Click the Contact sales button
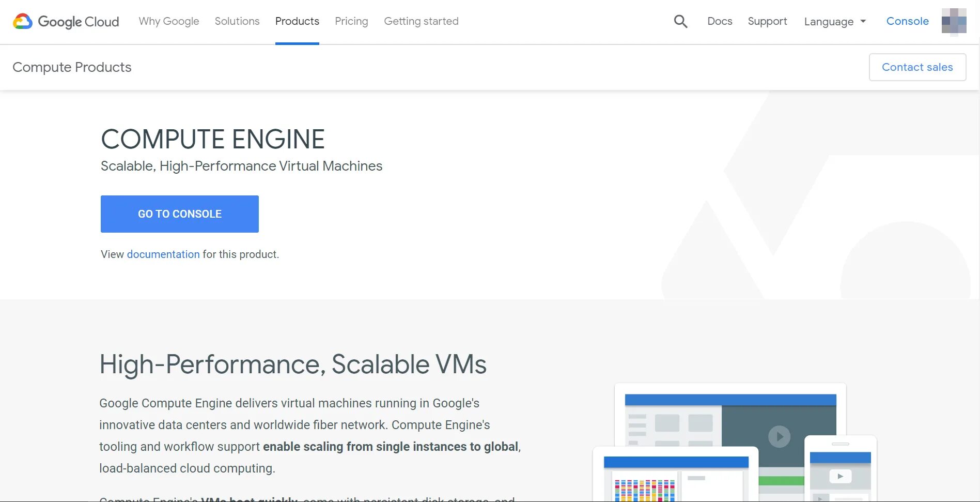This screenshot has height=502, width=980. click(917, 67)
